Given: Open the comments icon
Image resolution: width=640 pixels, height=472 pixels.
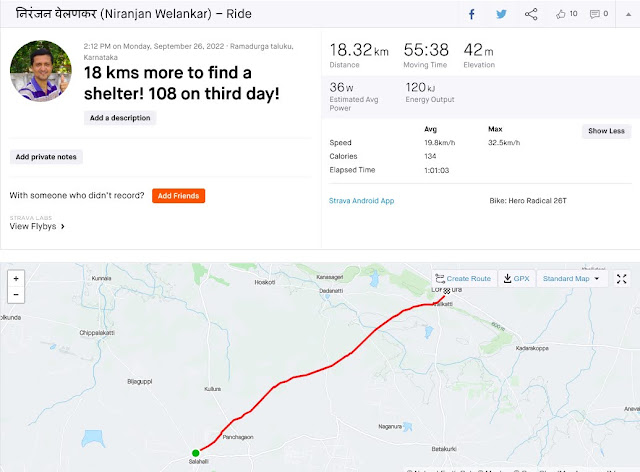Looking at the screenshot, I should click(x=594, y=14).
